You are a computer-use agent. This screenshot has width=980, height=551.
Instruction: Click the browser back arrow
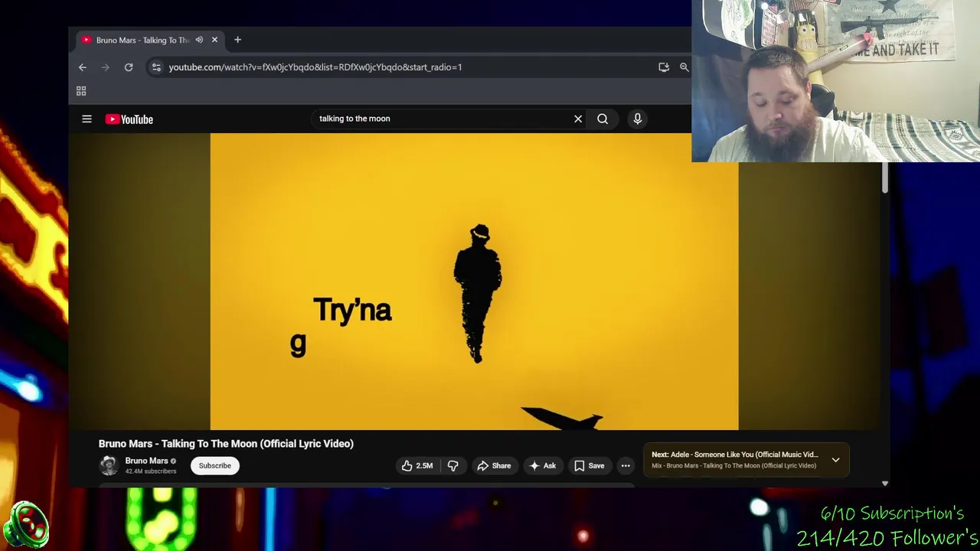(x=83, y=67)
